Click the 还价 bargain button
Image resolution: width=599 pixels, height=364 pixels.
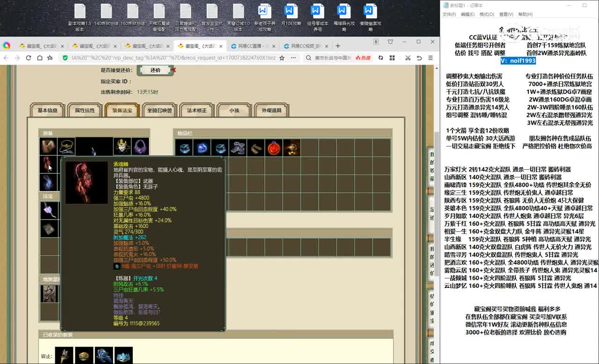coord(155,70)
